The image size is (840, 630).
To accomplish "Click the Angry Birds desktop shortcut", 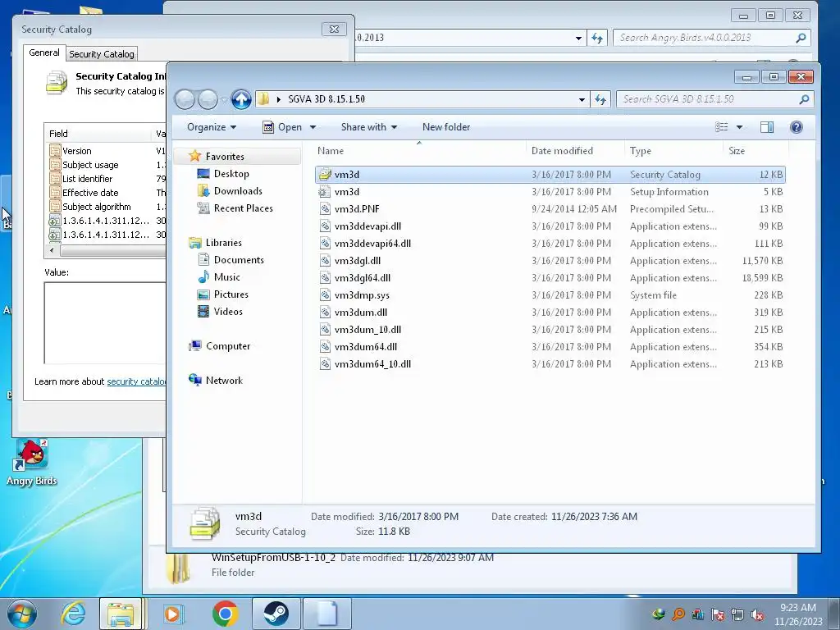I will (x=32, y=463).
